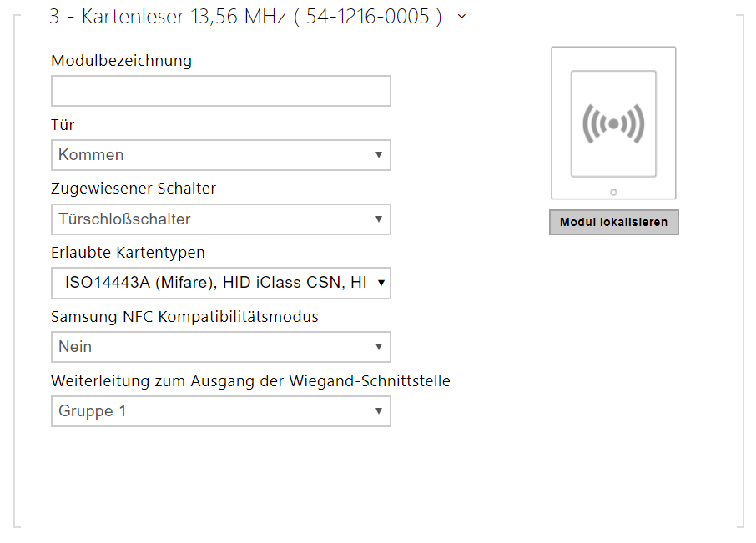Image resolution: width=756 pixels, height=543 pixels.
Task: Click the dropdown arrow of the Tür field
Action: [x=378, y=155]
